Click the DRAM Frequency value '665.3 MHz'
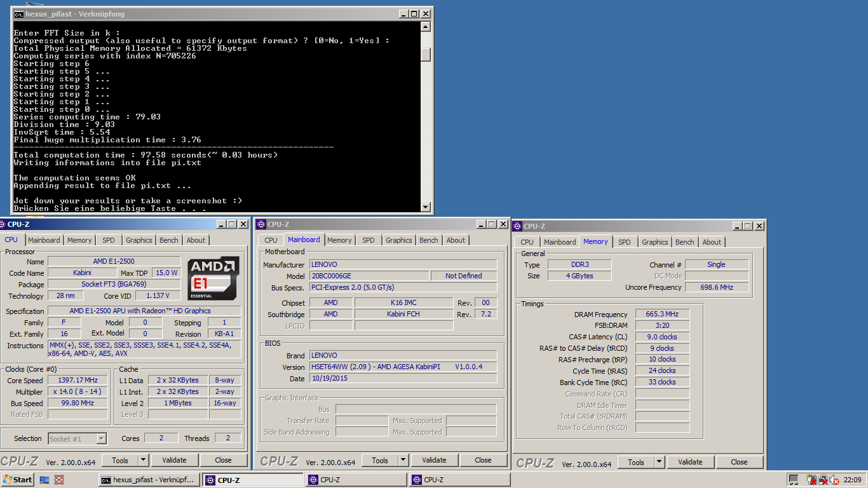 (662, 314)
